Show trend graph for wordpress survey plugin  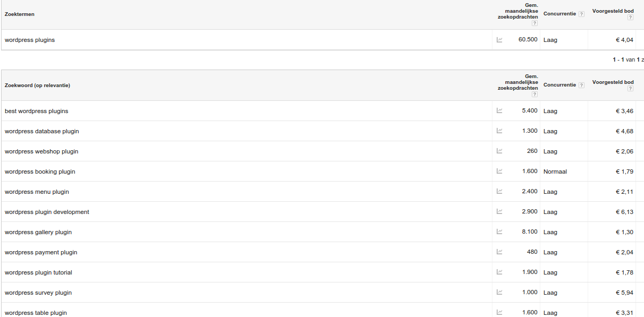click(499, 293)
